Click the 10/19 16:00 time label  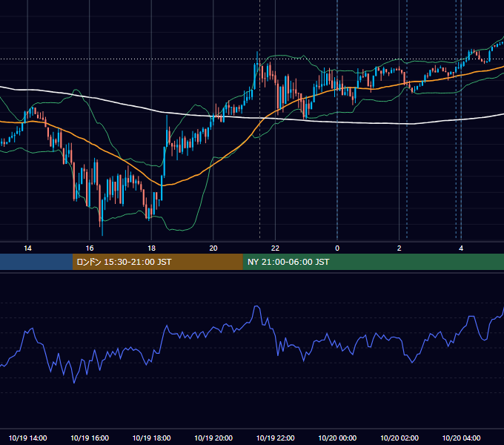90,438
